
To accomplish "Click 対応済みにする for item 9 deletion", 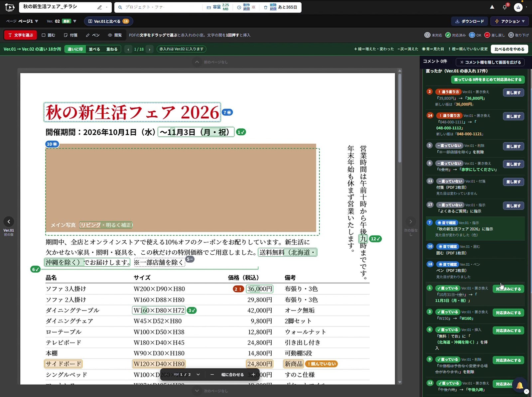I will point(508,360).
